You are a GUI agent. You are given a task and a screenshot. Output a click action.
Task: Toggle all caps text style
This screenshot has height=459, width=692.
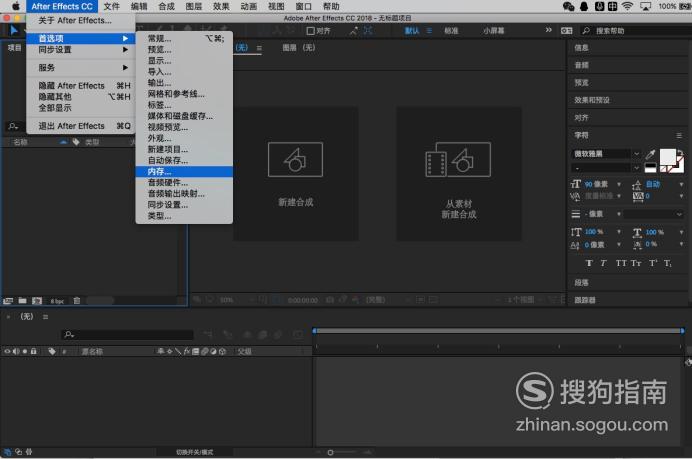[x=621, y=263]
